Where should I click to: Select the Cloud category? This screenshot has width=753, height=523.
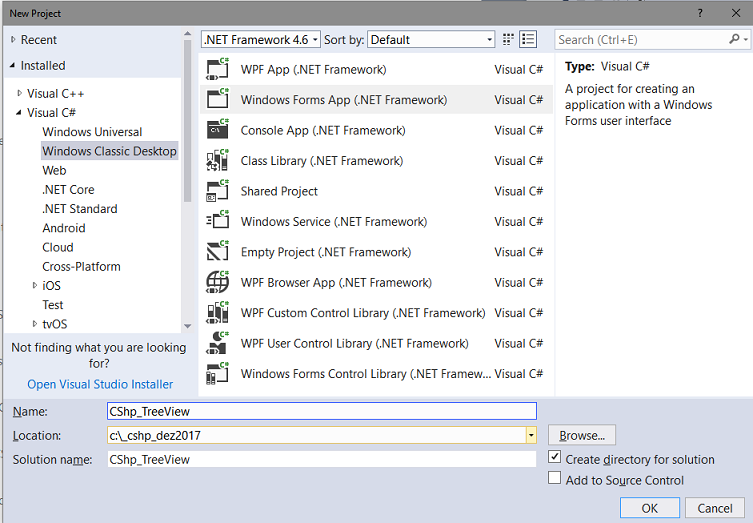pos(58,247)
